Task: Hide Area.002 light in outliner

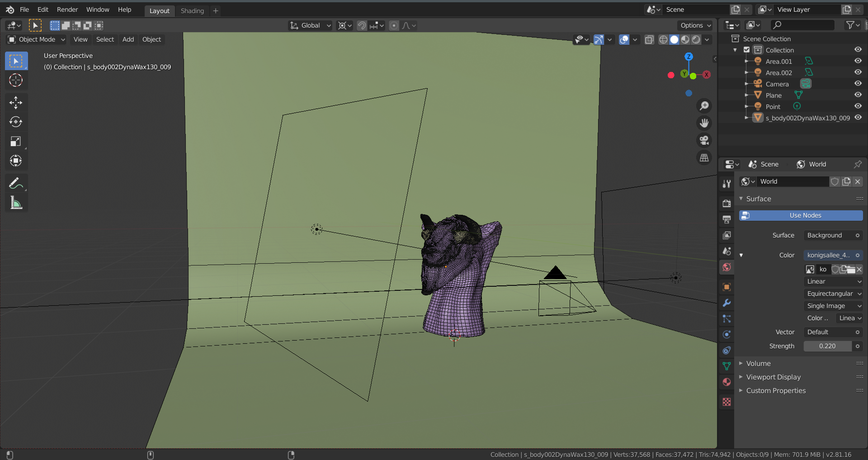Action: pyautogui.click(x=858, y=72)
